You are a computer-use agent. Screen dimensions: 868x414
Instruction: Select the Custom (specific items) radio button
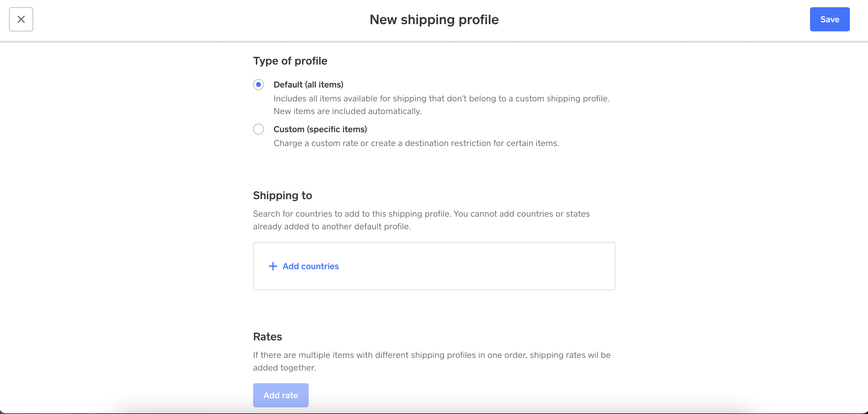click(x=259, y=129)
